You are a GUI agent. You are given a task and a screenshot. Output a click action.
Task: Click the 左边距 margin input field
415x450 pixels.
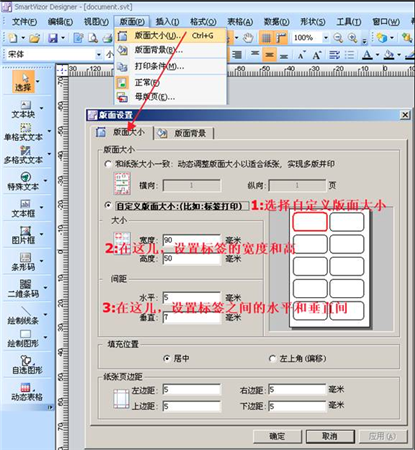tap(192, 389)
